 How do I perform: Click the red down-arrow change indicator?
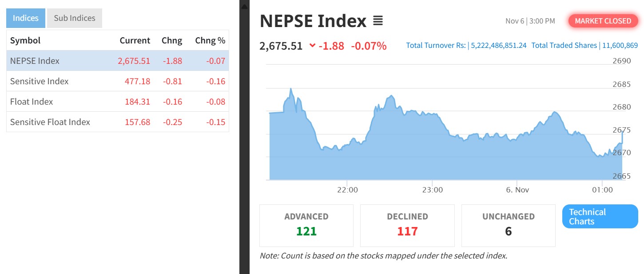pos(312,46)
